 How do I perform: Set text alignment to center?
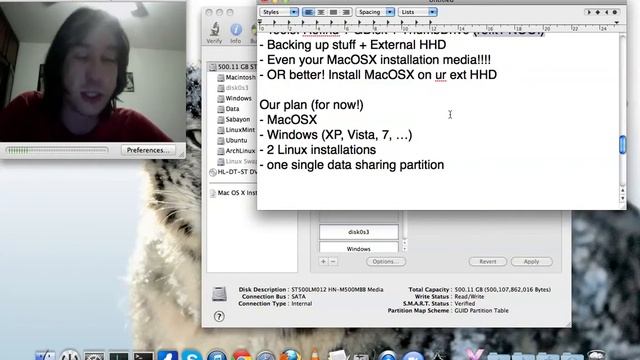click(321, 12)
